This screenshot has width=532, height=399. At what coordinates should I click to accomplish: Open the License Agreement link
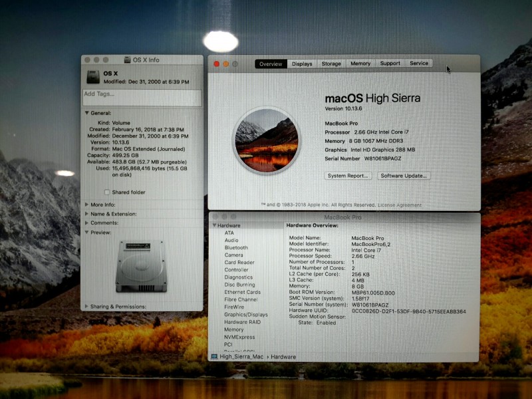400,205
